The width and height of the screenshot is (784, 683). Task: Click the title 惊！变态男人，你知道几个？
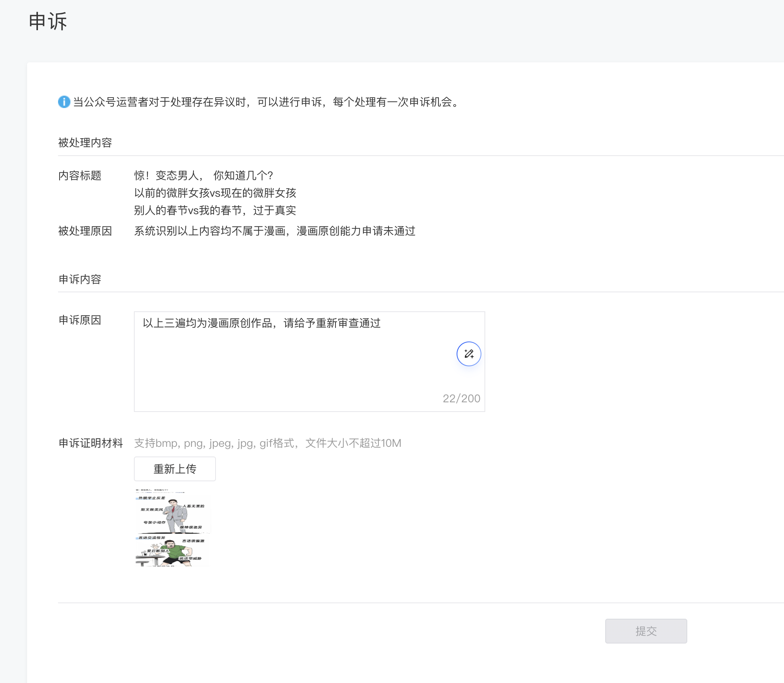tap(204, 175)
